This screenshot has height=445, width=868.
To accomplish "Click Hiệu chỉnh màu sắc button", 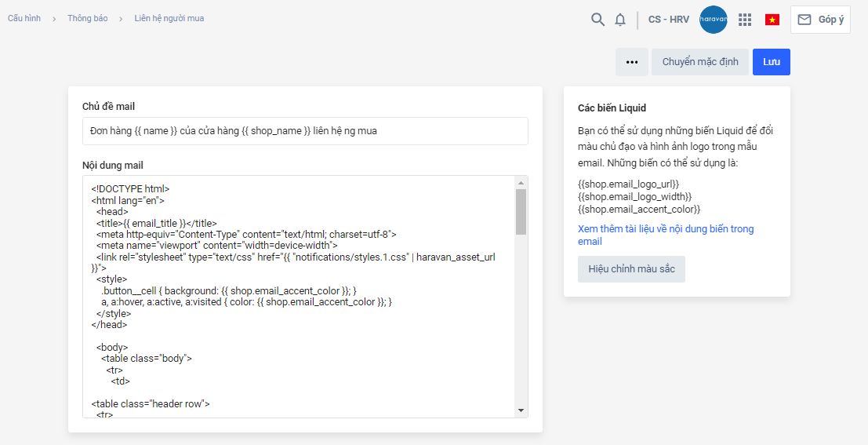I will pyautogui.click(x=631, y=269).
